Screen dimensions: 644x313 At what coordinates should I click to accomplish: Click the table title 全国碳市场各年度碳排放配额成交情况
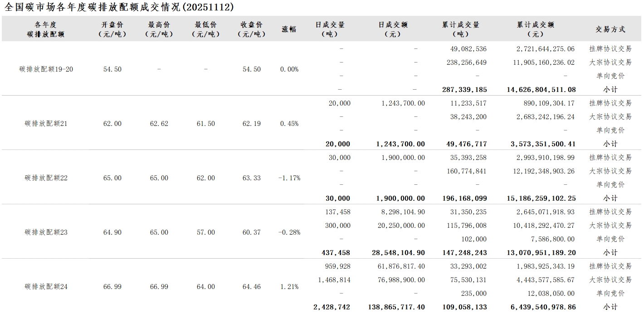pos(119,7)
